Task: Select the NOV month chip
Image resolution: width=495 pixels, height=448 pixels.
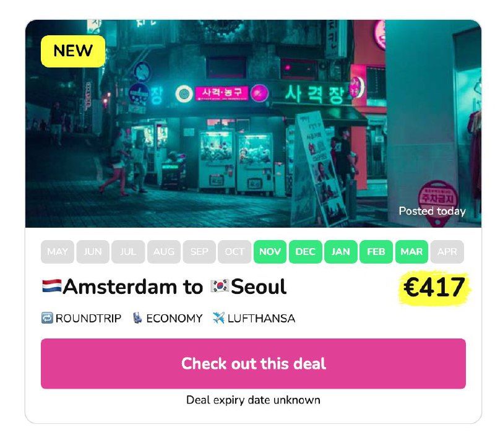Action: pos(270,252)
